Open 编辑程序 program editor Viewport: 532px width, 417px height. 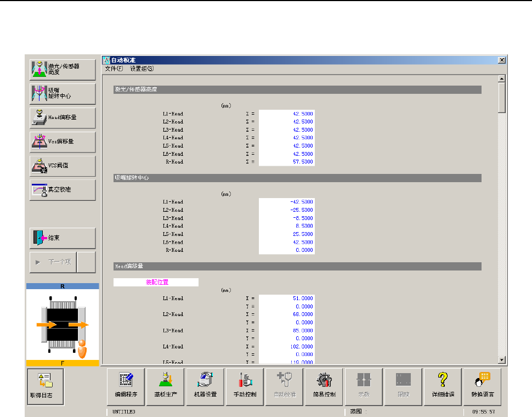click(126, 387)
